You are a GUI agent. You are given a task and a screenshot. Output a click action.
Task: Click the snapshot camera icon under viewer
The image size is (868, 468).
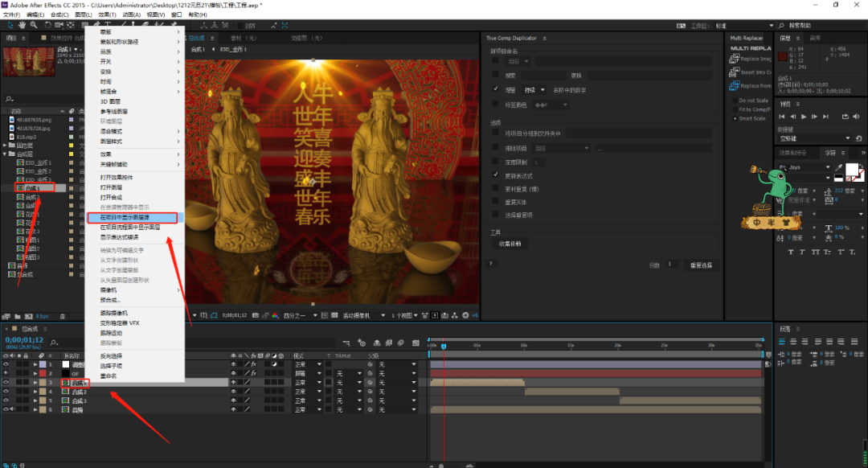point(256,315)
